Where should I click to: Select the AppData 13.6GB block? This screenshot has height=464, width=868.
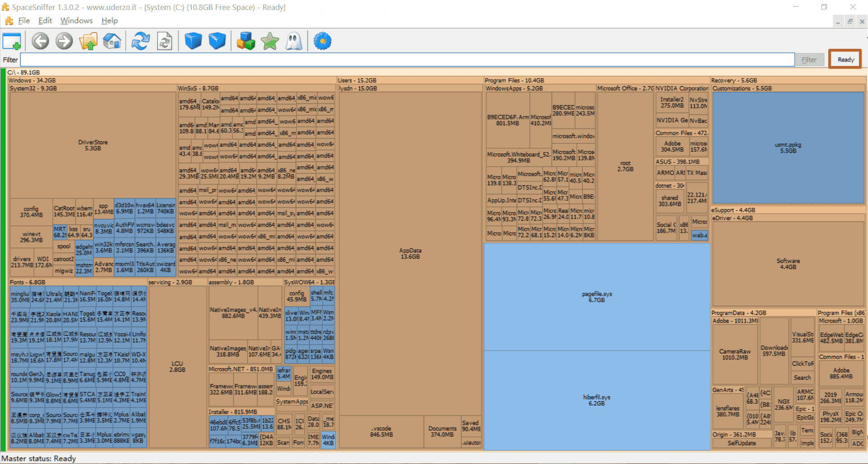410,253
